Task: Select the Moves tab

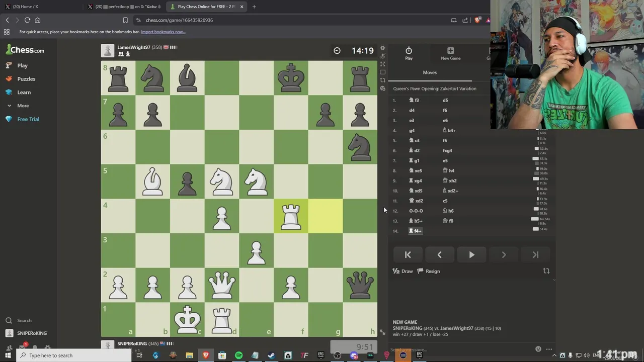Action: tap(430, 72)
